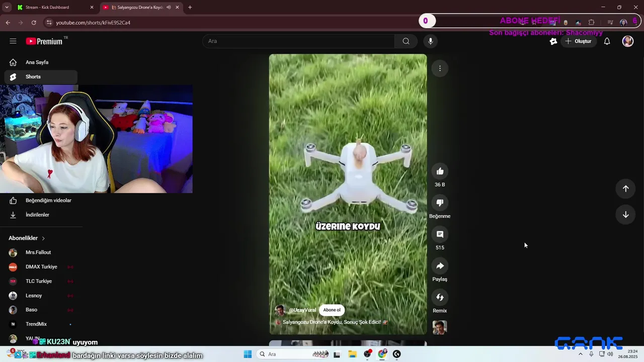Click the Remix button
Image resolution: width=644 pixels, height=362 pixels.
440,298
